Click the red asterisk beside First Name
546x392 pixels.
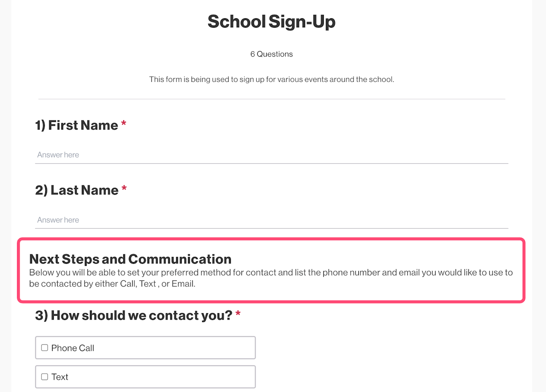tap(124, 124)
